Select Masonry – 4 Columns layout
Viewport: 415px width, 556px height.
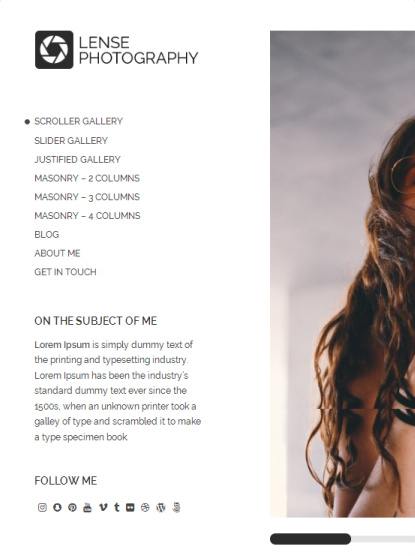click(x=87, y=216)
